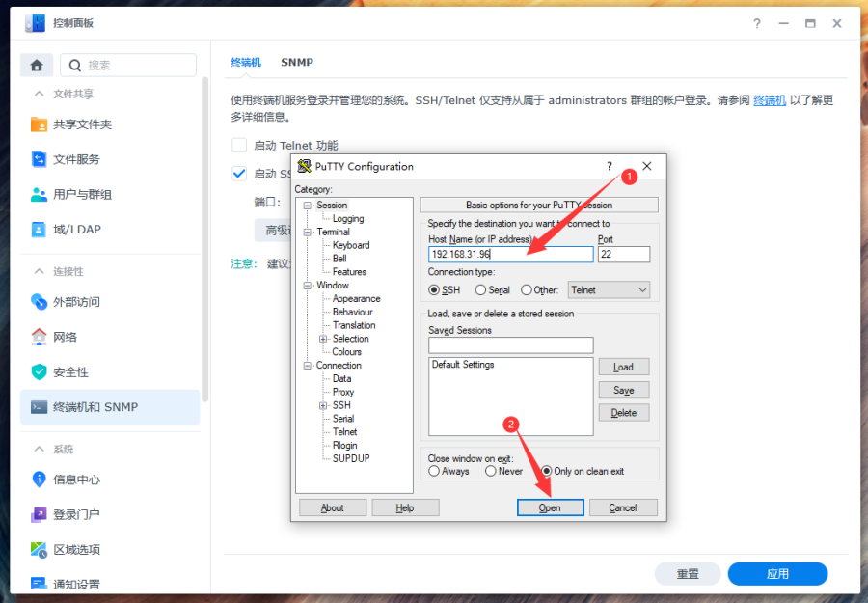This screenshot has height=603, width=868.
Task: Expand the Selection tree node
Action: 323,339
